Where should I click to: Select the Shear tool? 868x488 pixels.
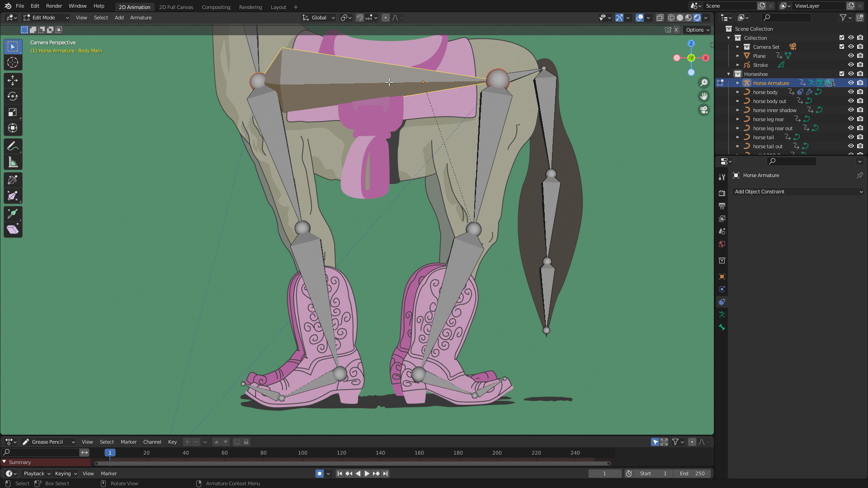point(13,230)
